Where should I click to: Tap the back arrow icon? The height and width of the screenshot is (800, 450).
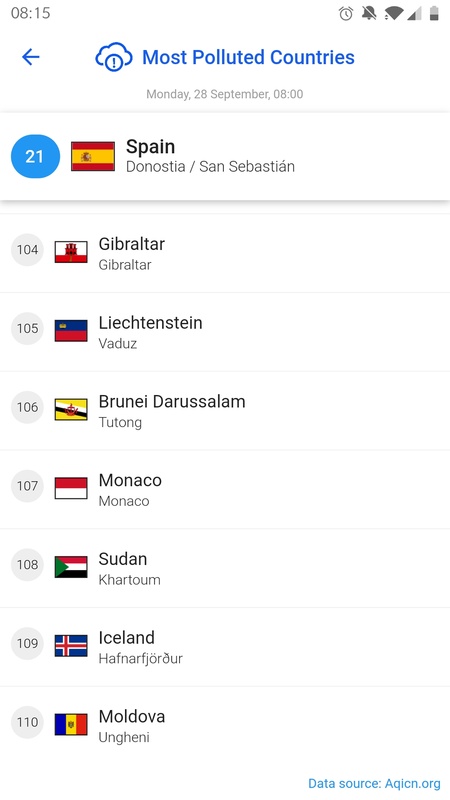(31, 57)
